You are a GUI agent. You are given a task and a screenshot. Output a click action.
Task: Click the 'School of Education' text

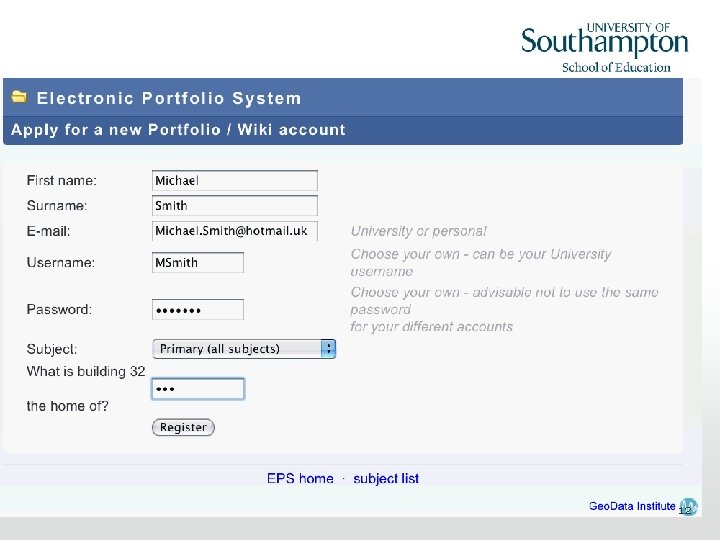(616, 68)
